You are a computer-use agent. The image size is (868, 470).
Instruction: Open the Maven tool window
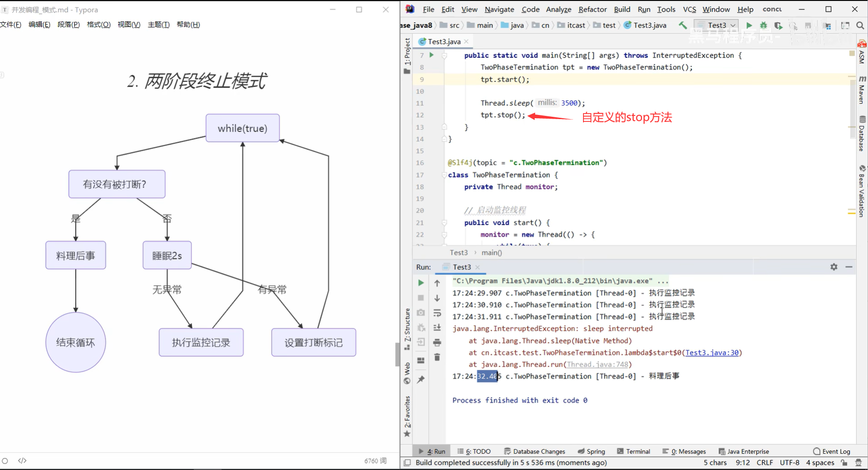point(862,89)
